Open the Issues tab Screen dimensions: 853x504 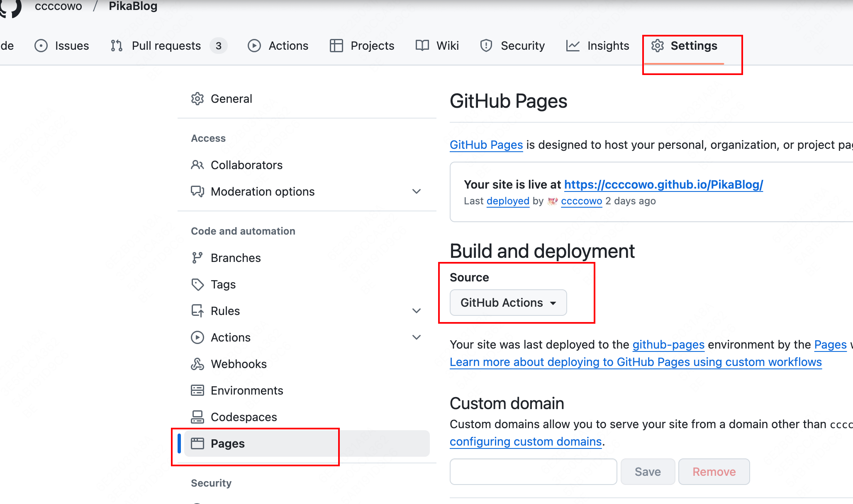[x=62, y=46]
